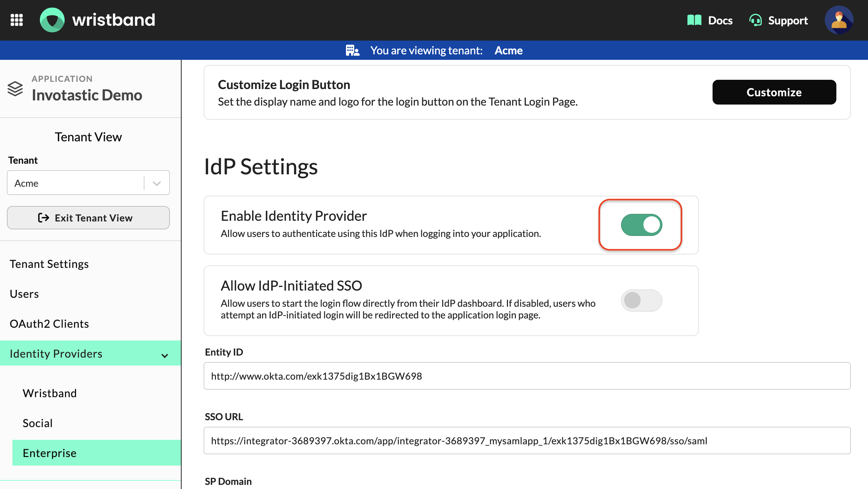The height and width of the screenshot is (489, 868).
Task: Select Social identity provider submenu
Action: click(x=37, y=423)
